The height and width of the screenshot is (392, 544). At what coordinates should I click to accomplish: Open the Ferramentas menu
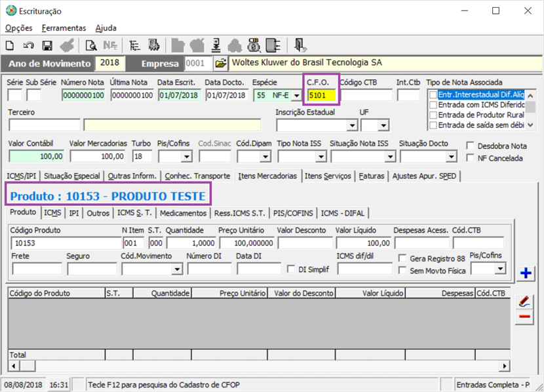(x=64, y=28)
